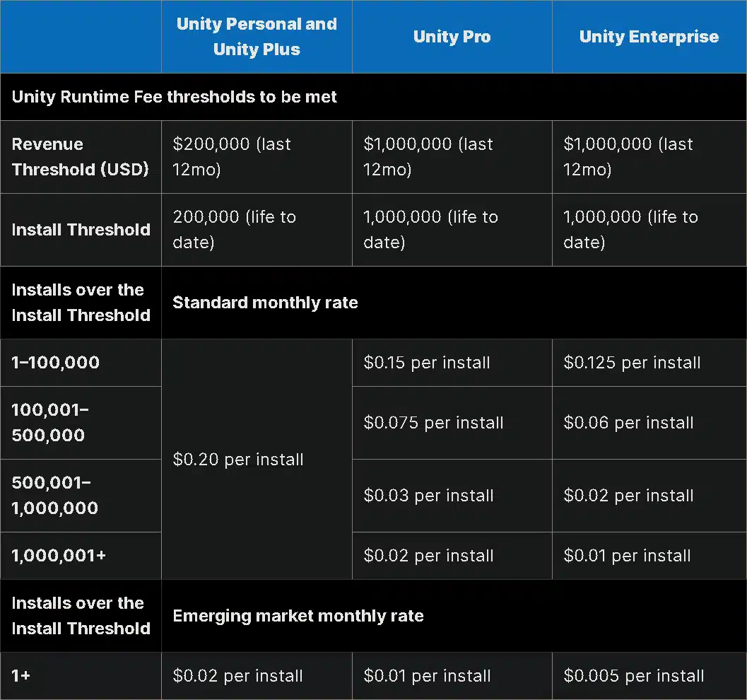Click the Unity Runtime Fee thresholds heading
The height and width of the screenshot is (700, 747).
pyautogui.click(x=175, y=97)
